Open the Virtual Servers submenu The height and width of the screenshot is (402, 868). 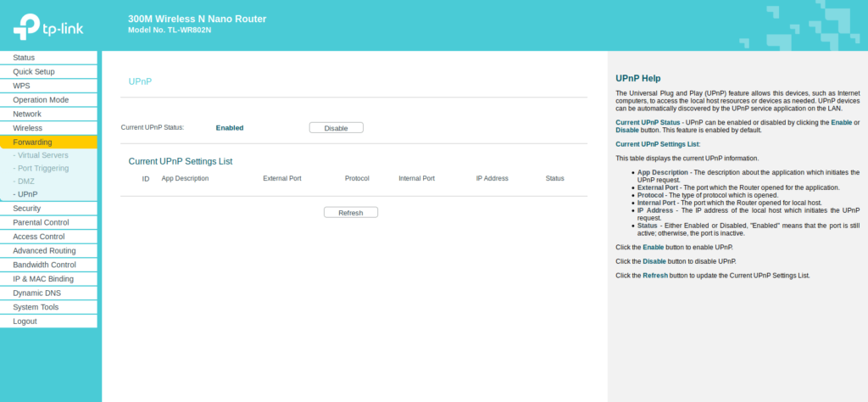(x=43, y=155)
